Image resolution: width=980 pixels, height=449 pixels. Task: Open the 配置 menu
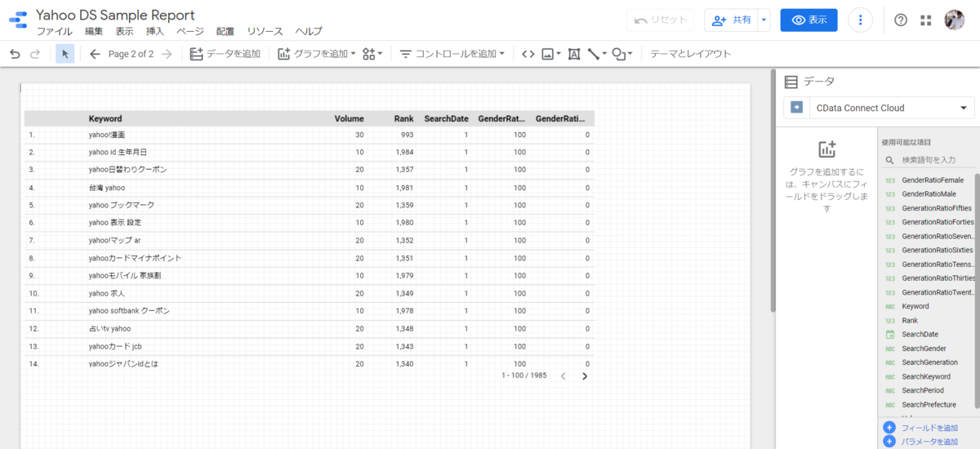(x=225, y=32)
